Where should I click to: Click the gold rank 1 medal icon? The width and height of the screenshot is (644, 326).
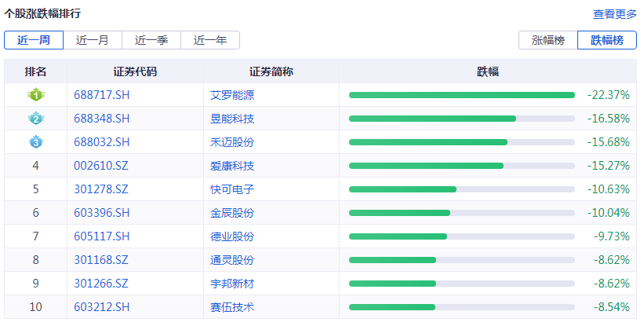35,95
